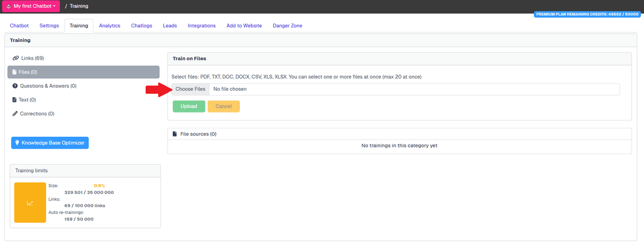
Task: Click the yellow Cancel button
Action: point(223,106)
